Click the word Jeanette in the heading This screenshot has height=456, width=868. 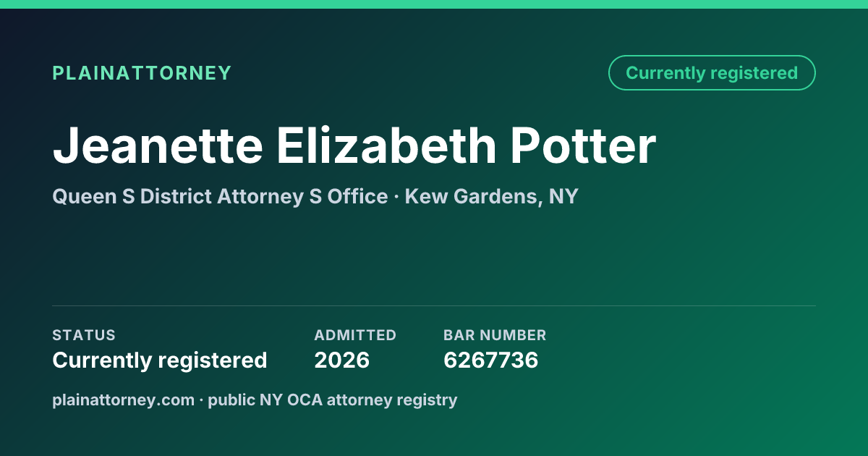click(x=158, y=145)
